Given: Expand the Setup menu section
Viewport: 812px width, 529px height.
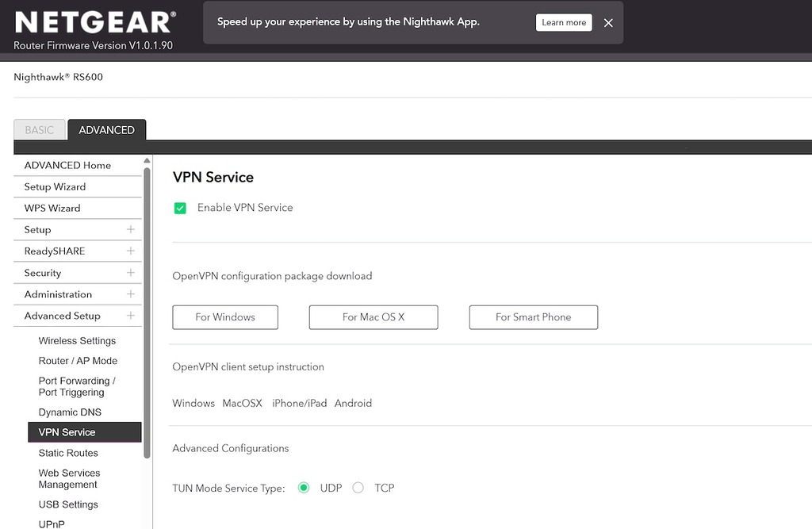Looking at the screenshot, I should (131, 229).
